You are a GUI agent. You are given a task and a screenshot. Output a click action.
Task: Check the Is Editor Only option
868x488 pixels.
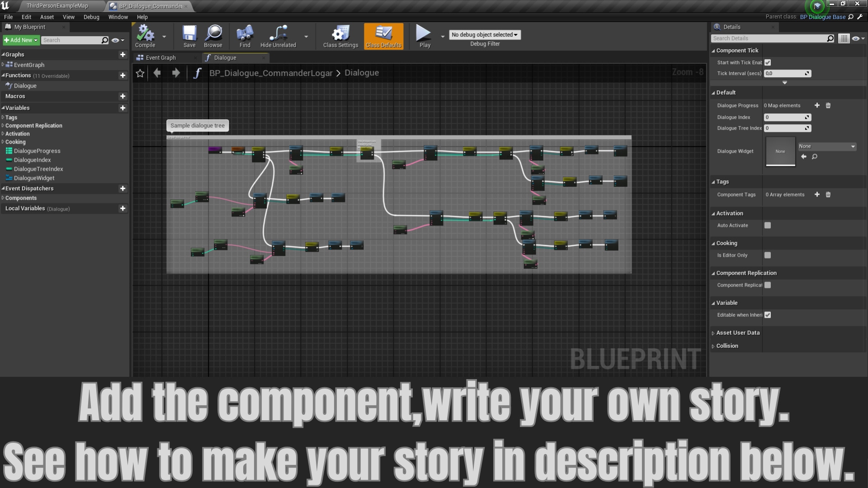(768, 255)
